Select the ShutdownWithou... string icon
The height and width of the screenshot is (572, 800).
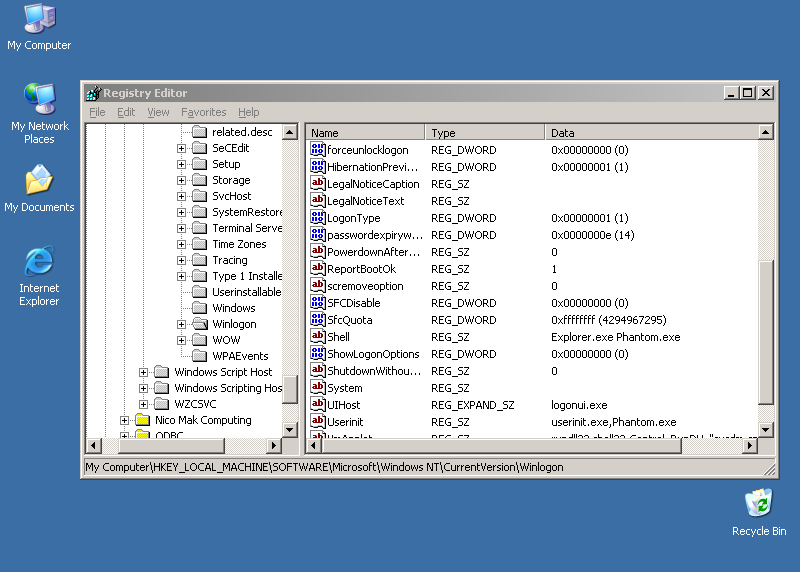click(317, 370)
